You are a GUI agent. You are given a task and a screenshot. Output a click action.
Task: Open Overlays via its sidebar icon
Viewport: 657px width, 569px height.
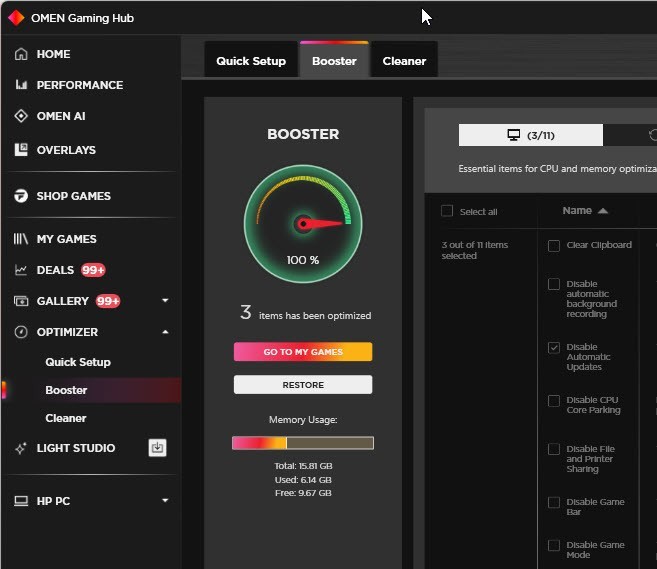21,150
